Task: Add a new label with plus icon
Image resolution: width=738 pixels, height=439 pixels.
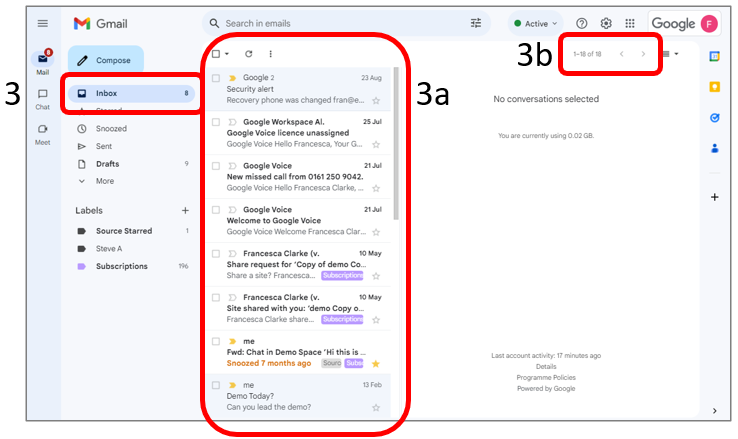Action: [x=185, y=210]
